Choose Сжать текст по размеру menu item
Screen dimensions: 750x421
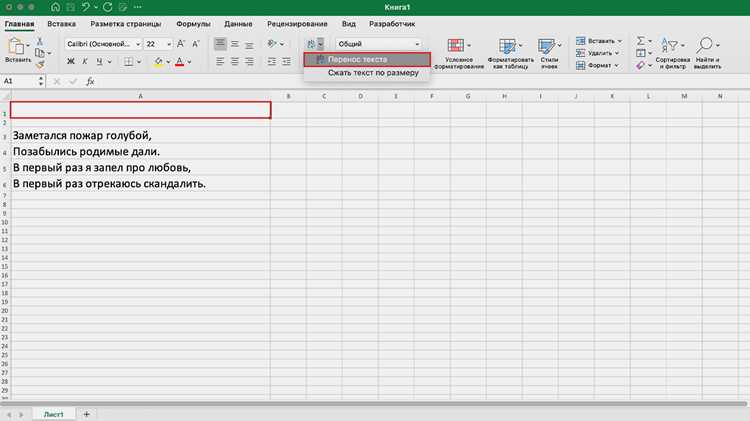[x=367, y=73]
